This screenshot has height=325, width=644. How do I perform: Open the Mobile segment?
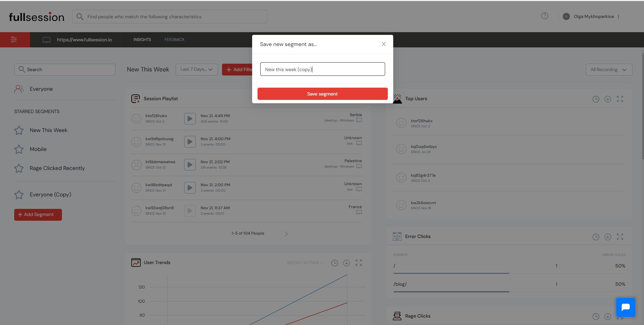tap(38, 149)
